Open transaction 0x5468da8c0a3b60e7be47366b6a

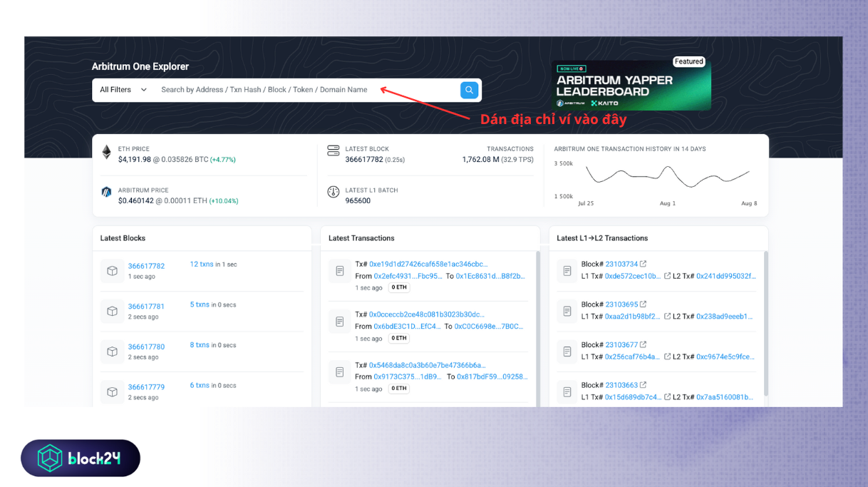(428, 365)
